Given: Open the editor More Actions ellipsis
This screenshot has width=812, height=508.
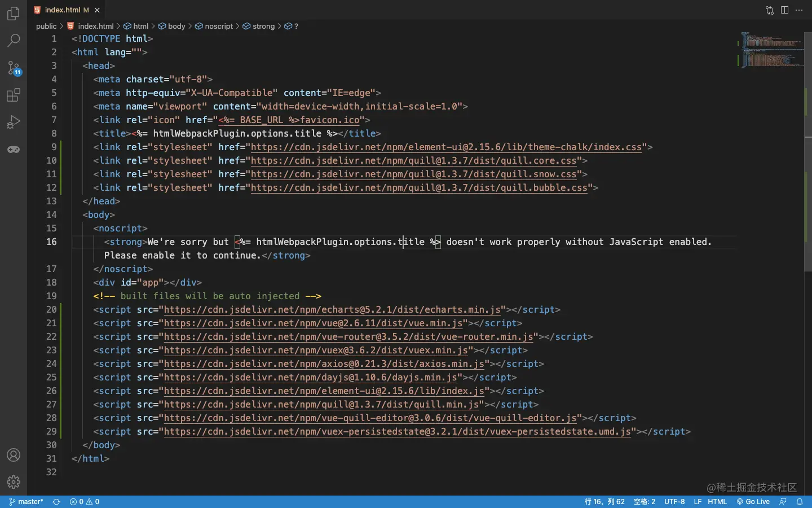Looking at the screenshot, I should click(799, 10).
